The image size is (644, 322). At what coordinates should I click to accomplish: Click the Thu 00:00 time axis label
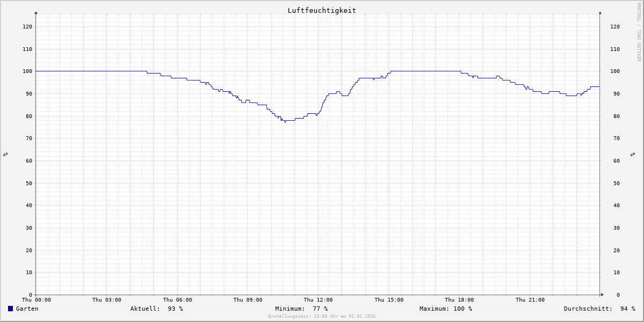pyautogui.click(x=36, y=300)
